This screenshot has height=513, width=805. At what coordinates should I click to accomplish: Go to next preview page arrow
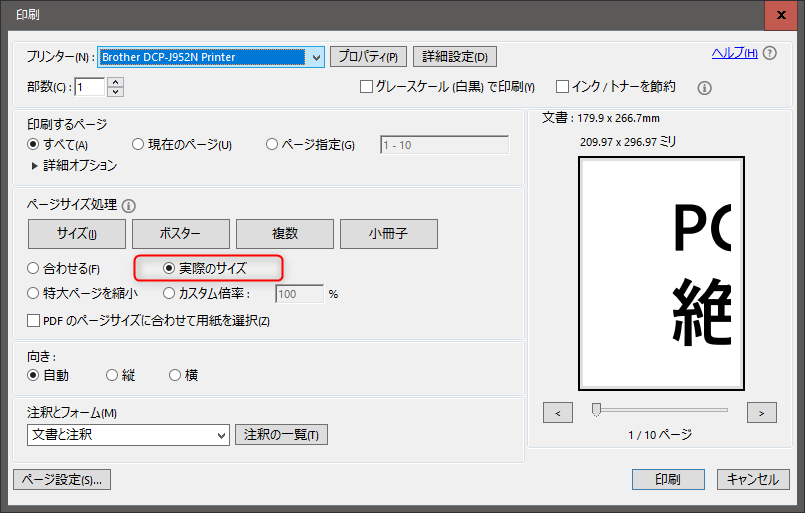point(761,412)
